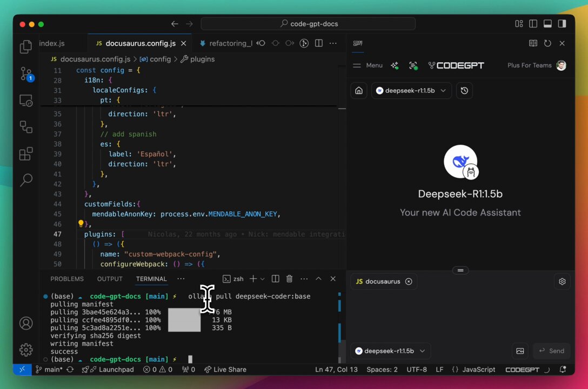Image resolution: width=588 pixels, height=389 pixels.
Task: Open the CodeGPT Menu
Action: 368,65
